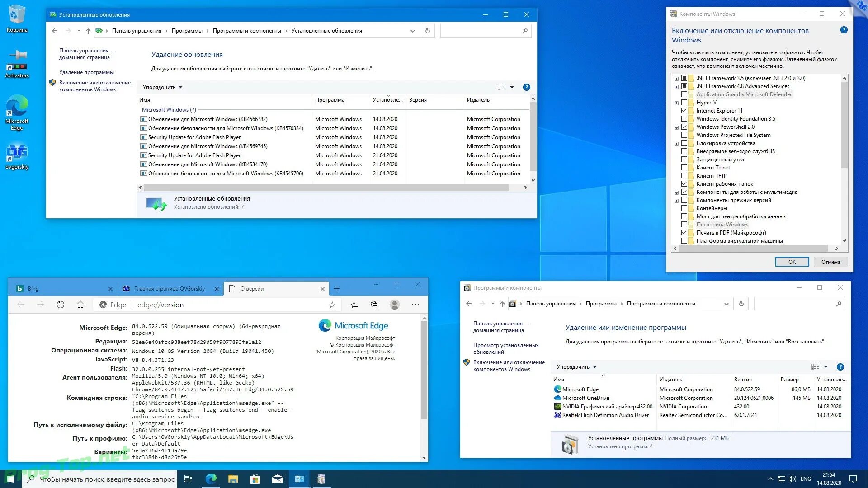Image resolution: width=868 pixels, height=488 pixels.
Task: Click OK in Windows Features dialog
Action: (x=792, y=262)
